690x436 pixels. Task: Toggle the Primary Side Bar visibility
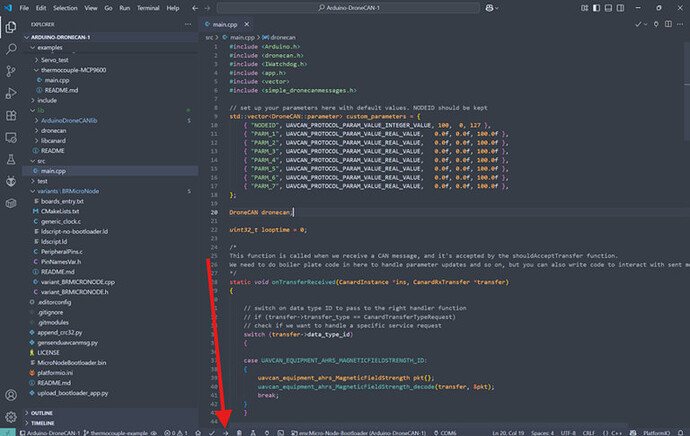[596, 8]
